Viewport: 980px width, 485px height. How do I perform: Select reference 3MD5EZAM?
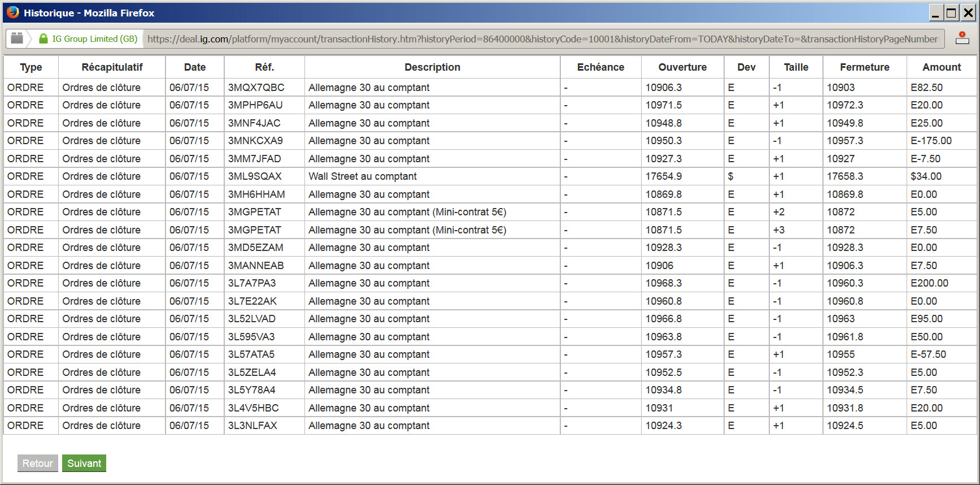coord(256,248)
